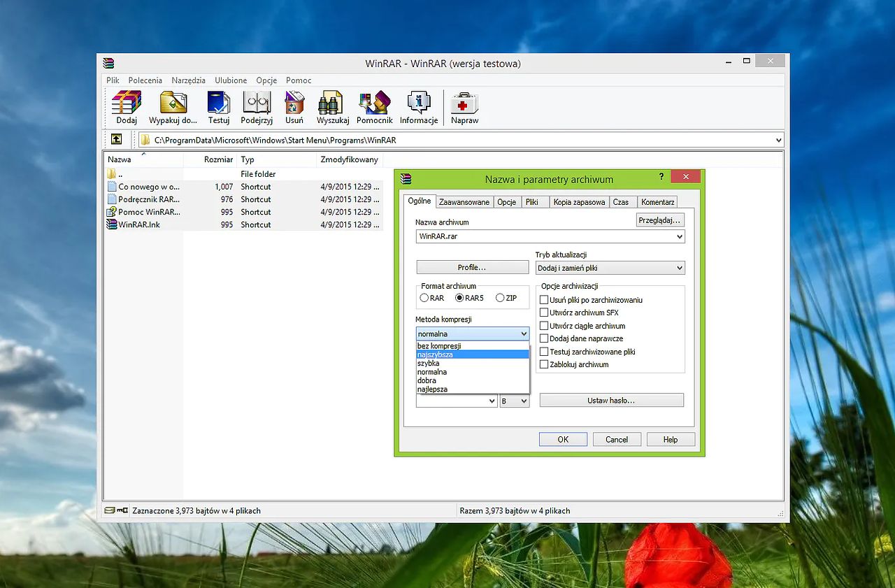Click the Profile... button
The height and width of the screenshot is (588, 895).
coord(472,268)
